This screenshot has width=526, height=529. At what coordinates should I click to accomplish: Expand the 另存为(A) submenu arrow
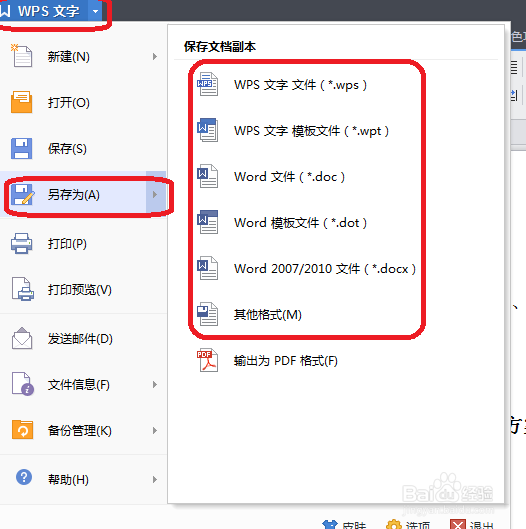tap(155, 195)
